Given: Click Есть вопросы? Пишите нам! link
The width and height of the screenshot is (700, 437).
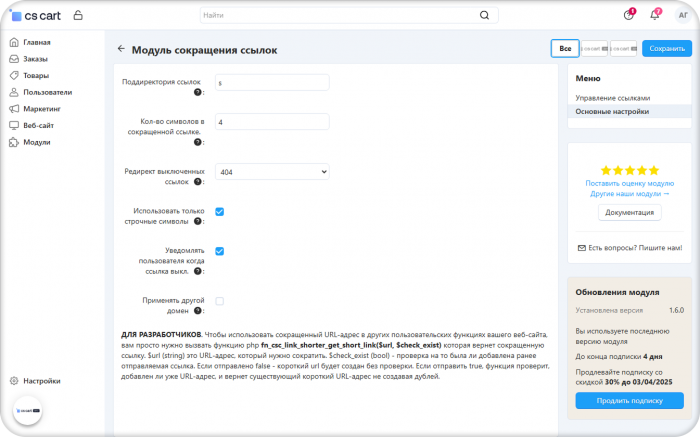Looking at the screenshot, I should coord(635,248).
